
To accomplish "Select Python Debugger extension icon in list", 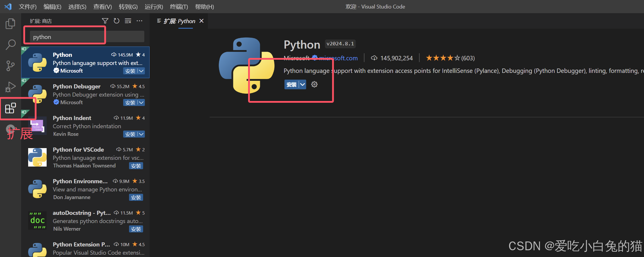I will (37, 94).
